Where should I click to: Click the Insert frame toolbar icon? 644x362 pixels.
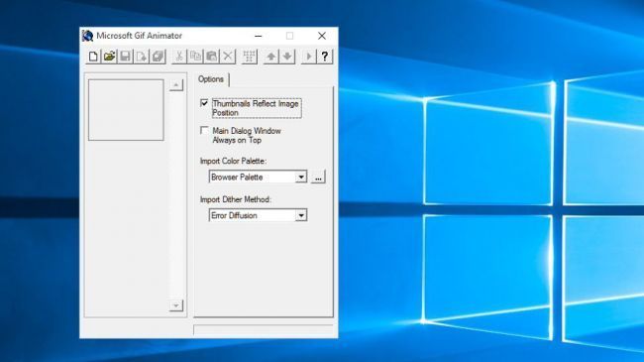pyautogui.click(x=142, y=57)
